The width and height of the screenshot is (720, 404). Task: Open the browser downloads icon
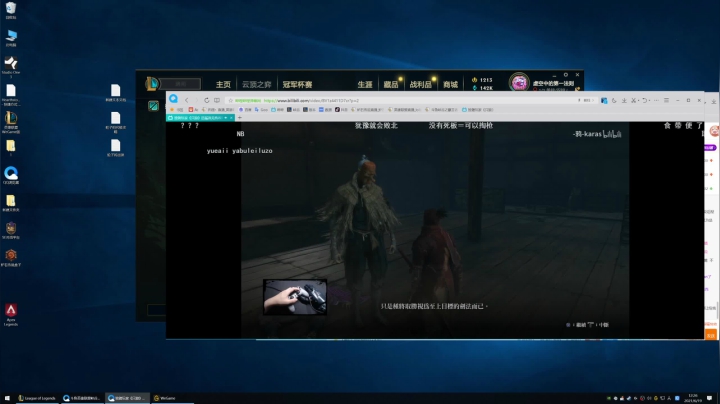click(x=624, y=100)
